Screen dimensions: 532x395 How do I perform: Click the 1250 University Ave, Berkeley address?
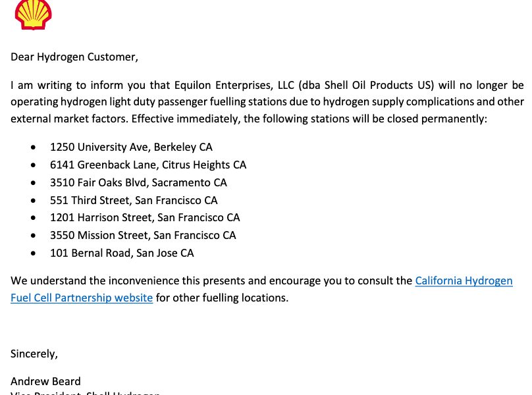[131, 147]
